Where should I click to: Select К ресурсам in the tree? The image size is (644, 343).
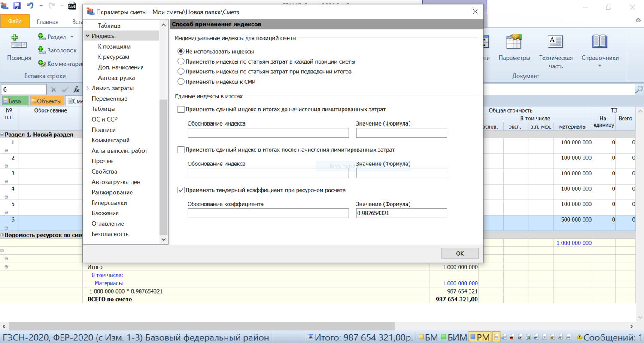(x=113, y=57)
